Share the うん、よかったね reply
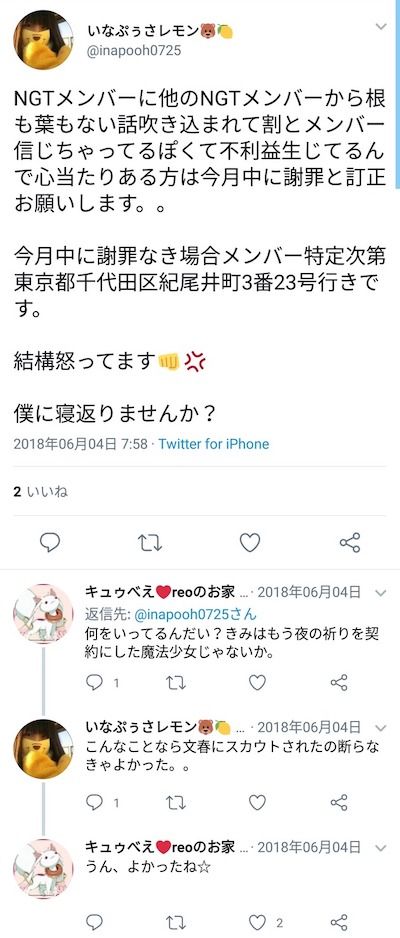Image resolution: width=400 pixels, height=938 pixels. point(339,922)
